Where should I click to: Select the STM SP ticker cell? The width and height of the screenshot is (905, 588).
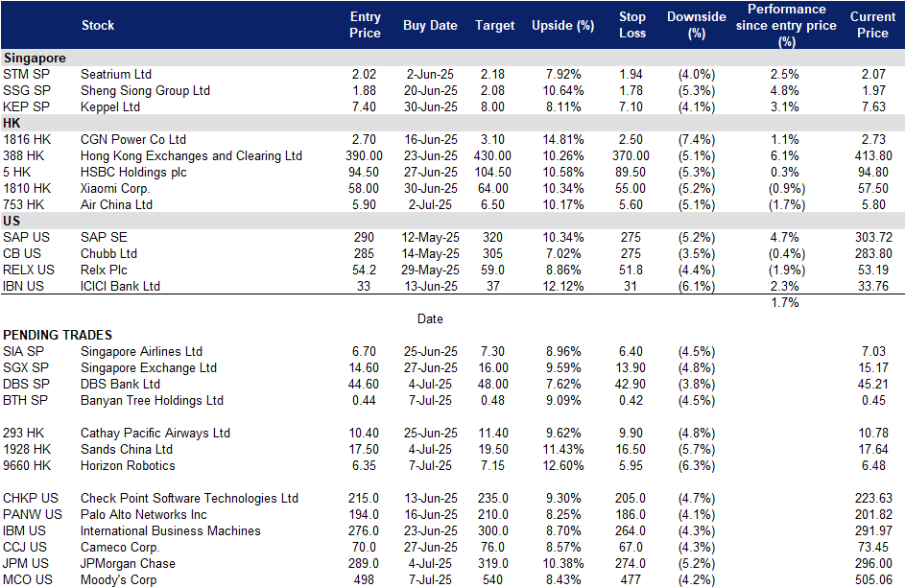27,75
